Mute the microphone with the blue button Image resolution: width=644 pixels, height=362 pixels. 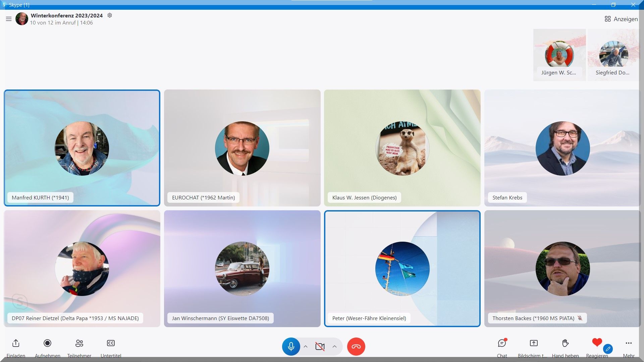point(291,346)
